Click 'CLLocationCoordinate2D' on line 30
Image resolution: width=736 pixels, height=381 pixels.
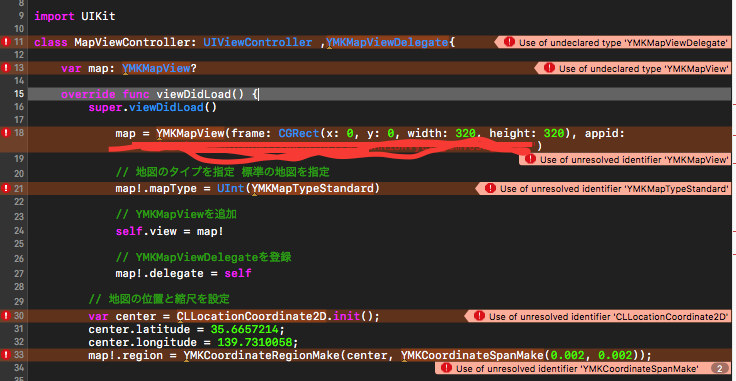pos(252,316)
